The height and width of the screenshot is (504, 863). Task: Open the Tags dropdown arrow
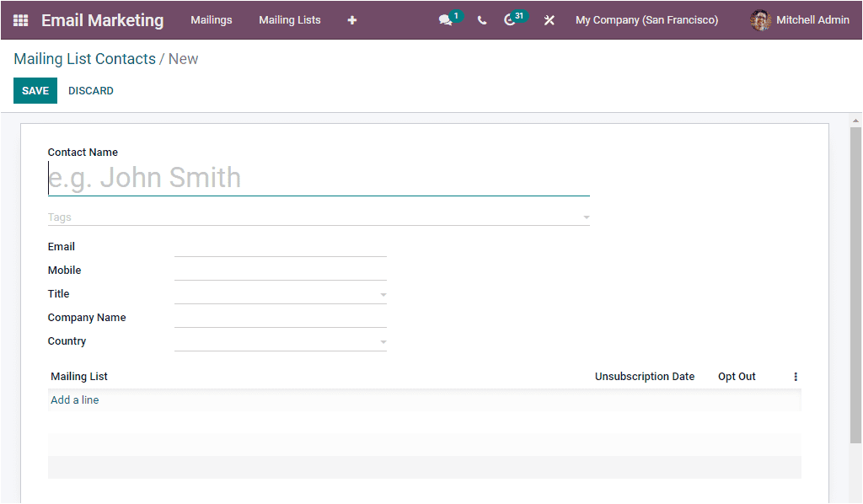[x=585, y=217]
